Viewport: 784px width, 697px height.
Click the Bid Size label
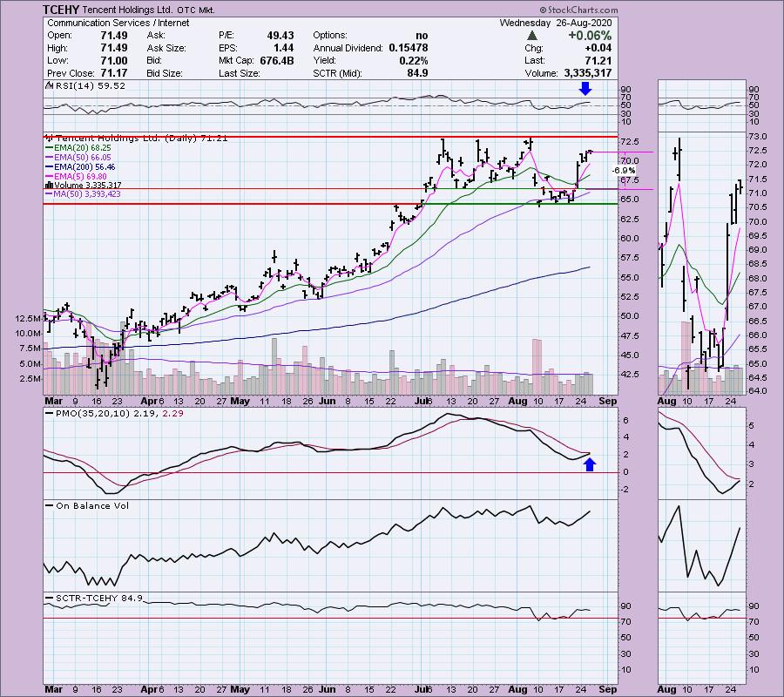164,73
